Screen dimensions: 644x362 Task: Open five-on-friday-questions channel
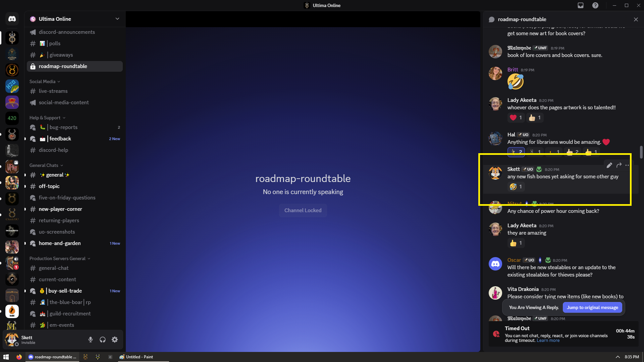tap(75, 198)
